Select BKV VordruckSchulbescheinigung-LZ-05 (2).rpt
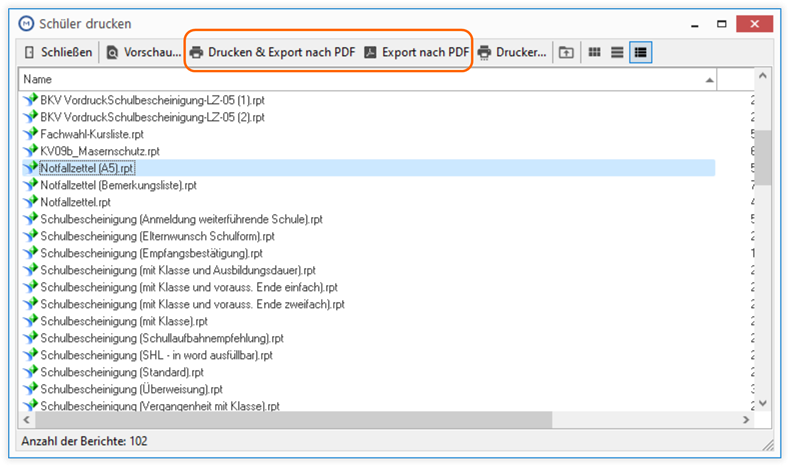The width and height of the screenshot is (789, 466). [x=152, y=117]
